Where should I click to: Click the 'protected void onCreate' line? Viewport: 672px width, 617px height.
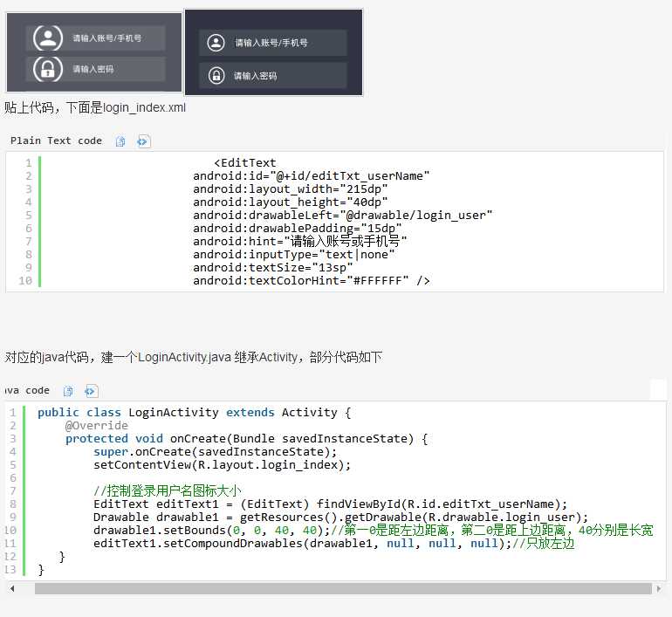click(246, 438)
